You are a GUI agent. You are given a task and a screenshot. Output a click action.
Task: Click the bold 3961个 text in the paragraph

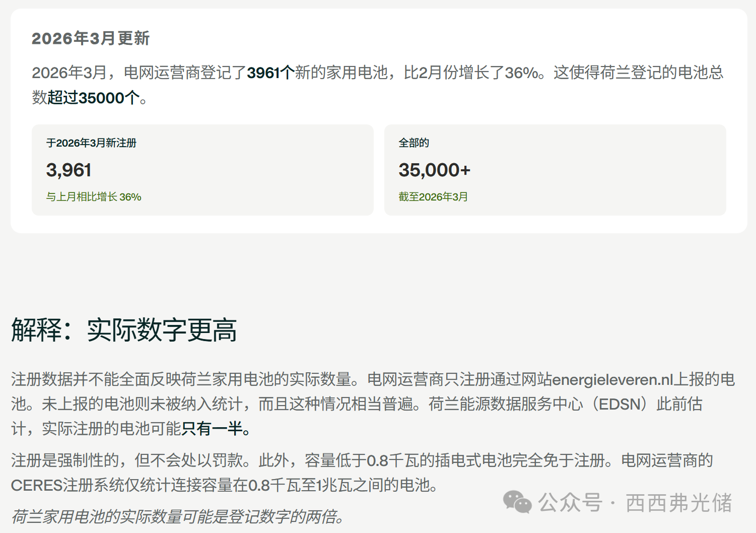pos(270,73)
